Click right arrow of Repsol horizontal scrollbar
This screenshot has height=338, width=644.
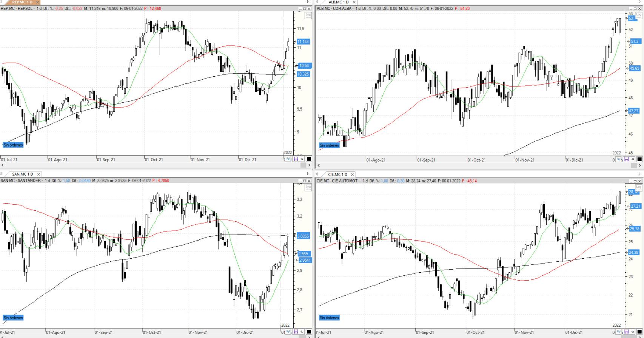(310, 165)
